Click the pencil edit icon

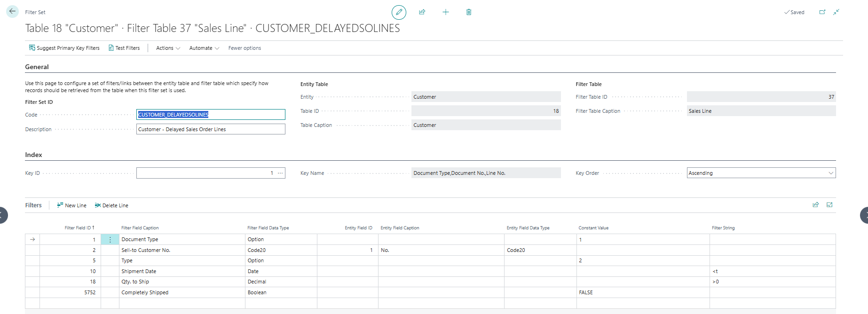pyautogui.click(x=399, y=12)
